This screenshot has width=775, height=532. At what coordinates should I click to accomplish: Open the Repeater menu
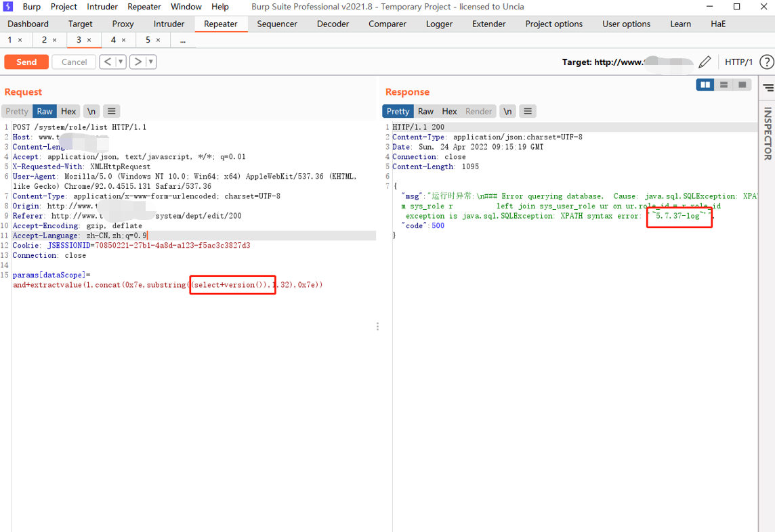pyautogui.click(x=144, y=6)
